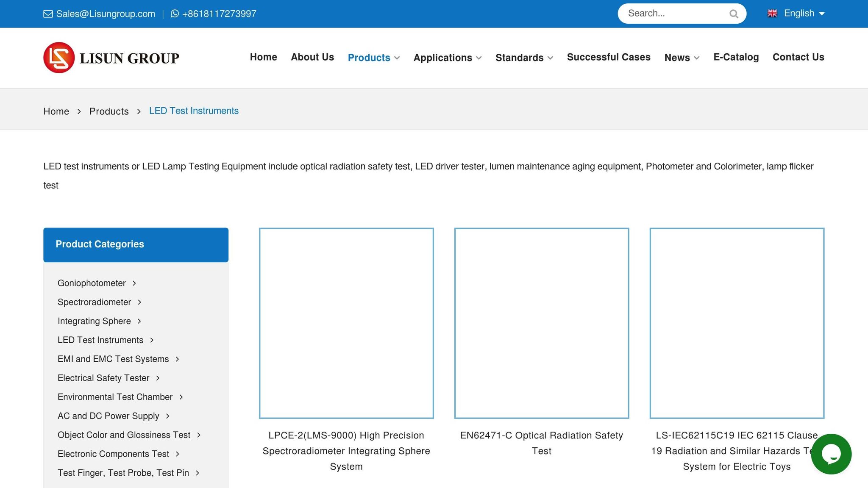Click the Products breadcrumb link
The height and width of the screenshot is (488, 868).
click(109, 111)
